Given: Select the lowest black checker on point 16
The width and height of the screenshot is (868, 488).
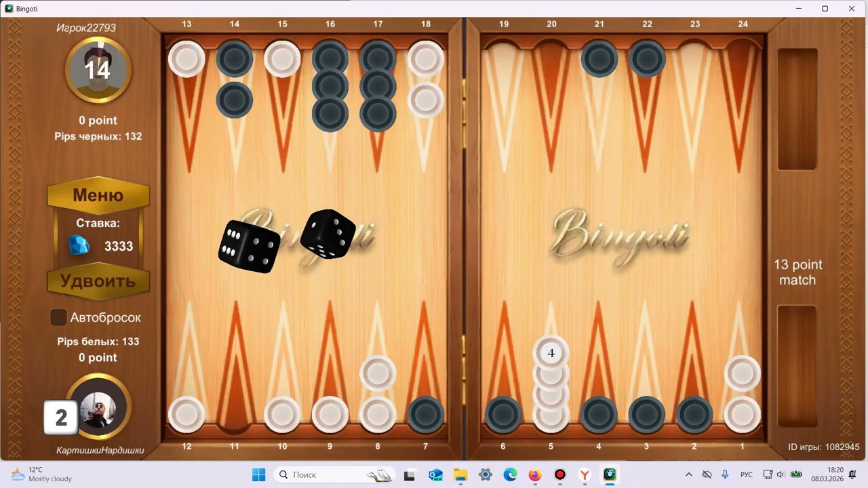Looking at the screenshot, I should point(330,113).
